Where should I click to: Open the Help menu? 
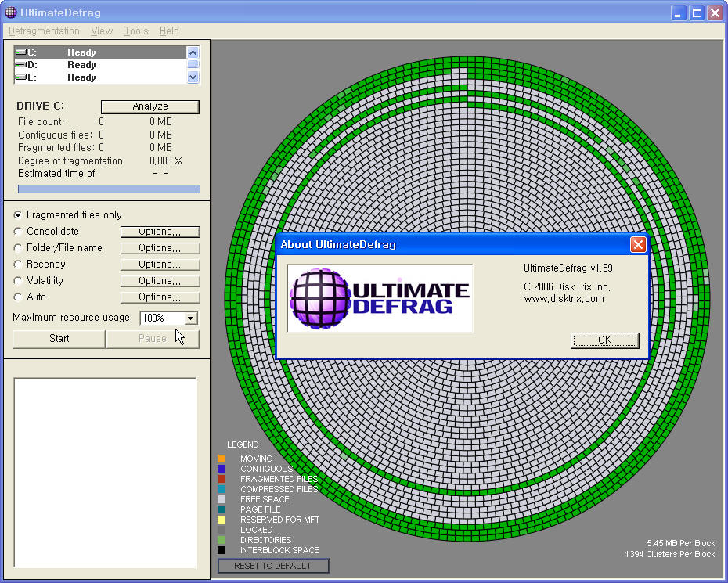pos(169,31)
